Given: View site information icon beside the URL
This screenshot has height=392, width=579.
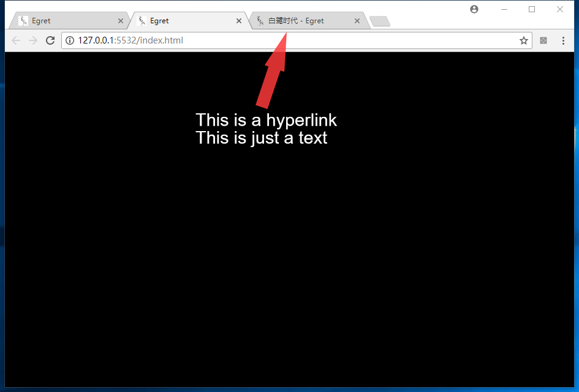Looking at the screenshot, I should click(x=70, y=40).
